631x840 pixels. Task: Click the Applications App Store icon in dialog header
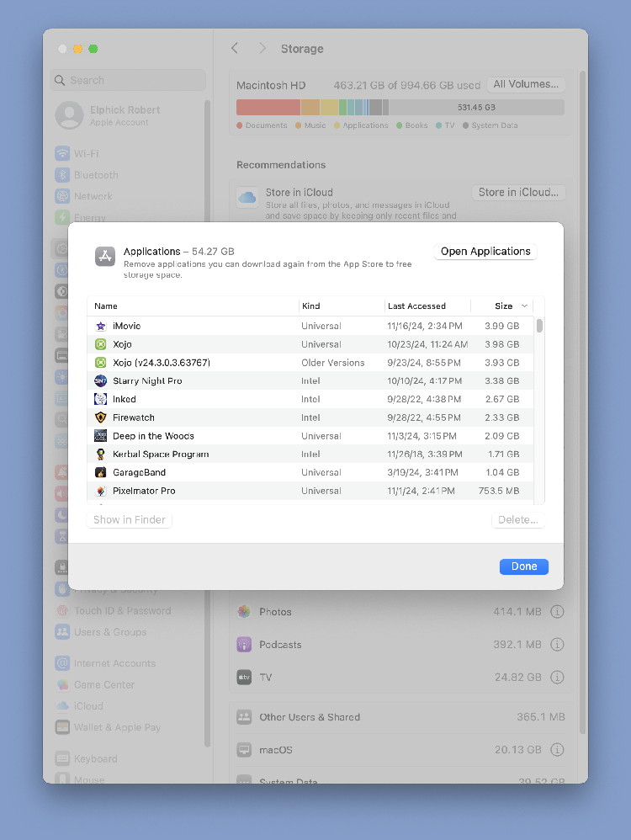coord(105,256)
